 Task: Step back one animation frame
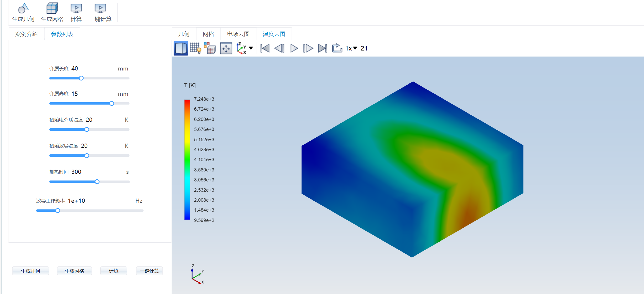click(x=279, y=48)
